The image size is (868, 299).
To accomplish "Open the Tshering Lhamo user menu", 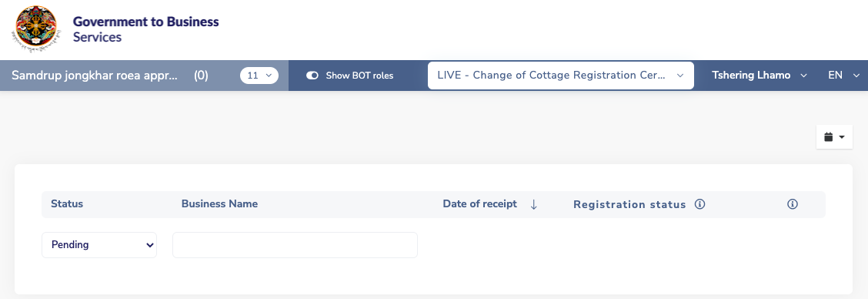I will tap(759, 76).
